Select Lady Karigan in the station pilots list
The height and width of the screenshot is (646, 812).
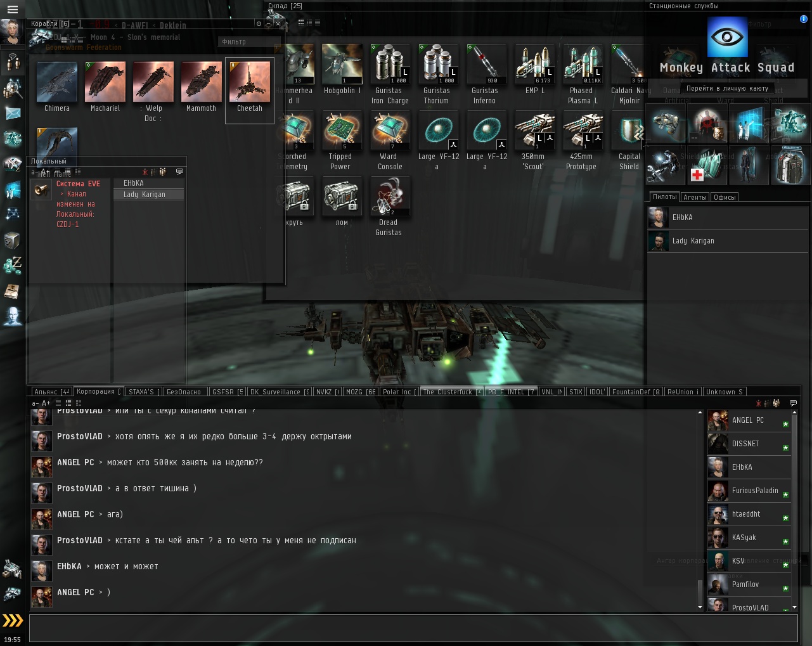point(728,241)
